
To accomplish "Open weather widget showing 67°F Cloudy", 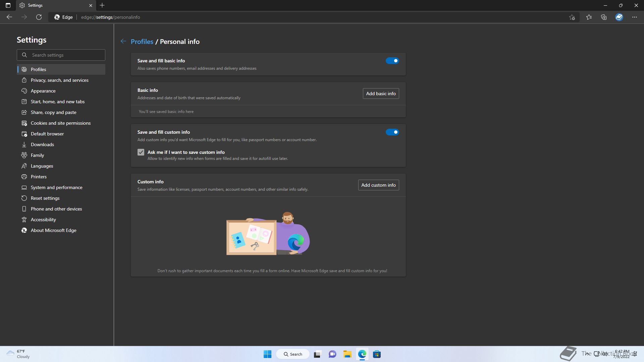I will (x=18, y=354).
